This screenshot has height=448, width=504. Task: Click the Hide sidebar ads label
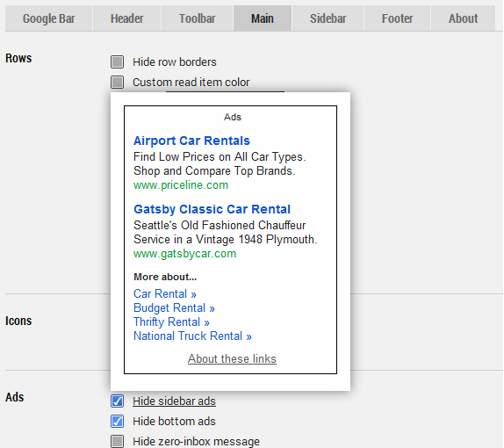click(174, 401)
